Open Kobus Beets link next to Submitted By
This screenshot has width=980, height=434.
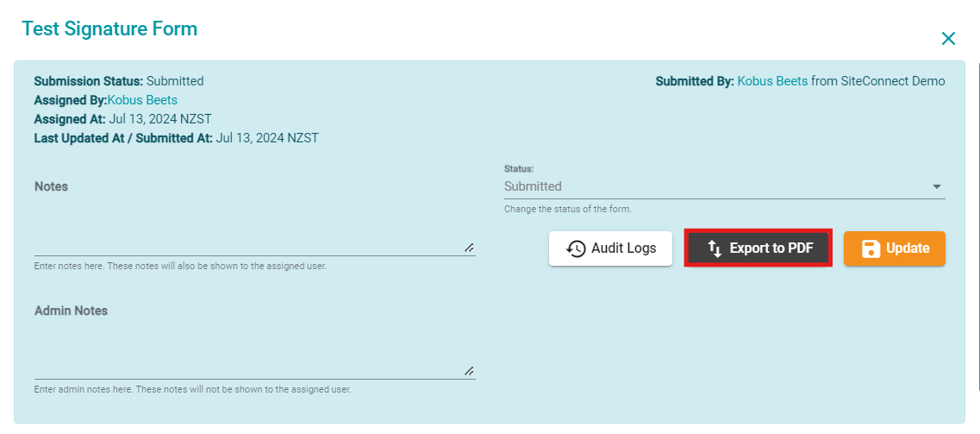point(772,80)
